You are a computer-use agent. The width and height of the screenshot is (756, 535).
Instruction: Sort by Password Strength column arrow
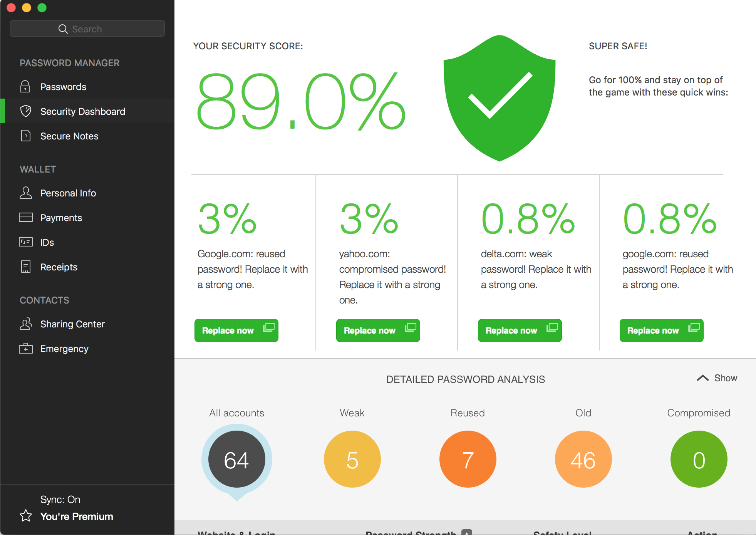point(467,532)
